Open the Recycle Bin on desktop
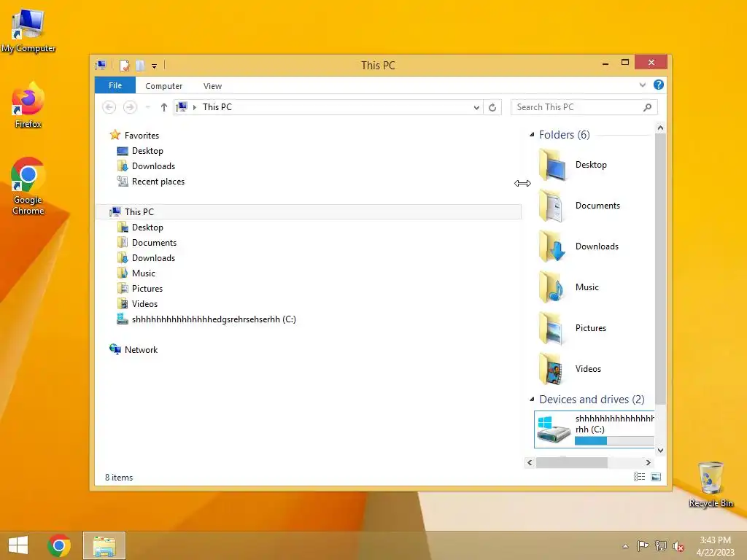 click(711, 484)
